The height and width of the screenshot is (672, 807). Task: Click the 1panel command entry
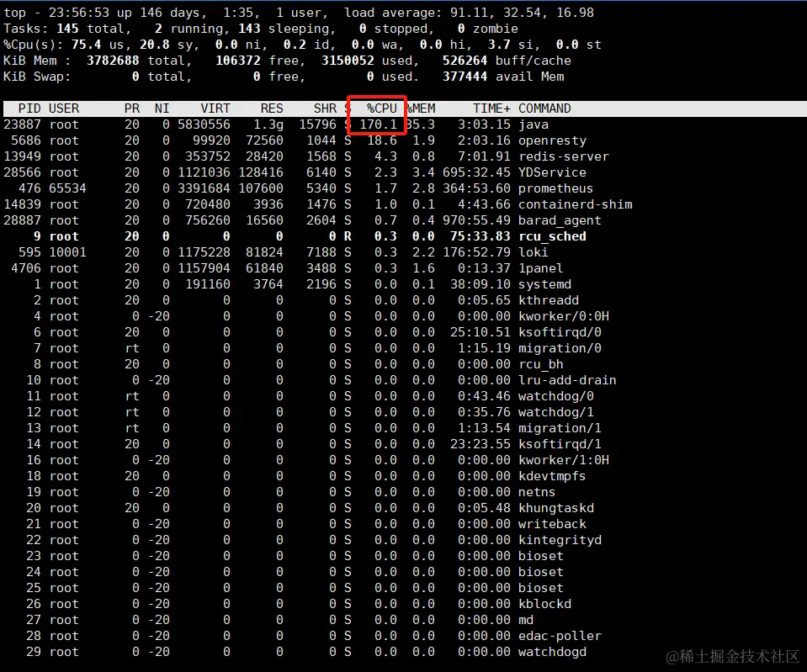tap(541, 268)
